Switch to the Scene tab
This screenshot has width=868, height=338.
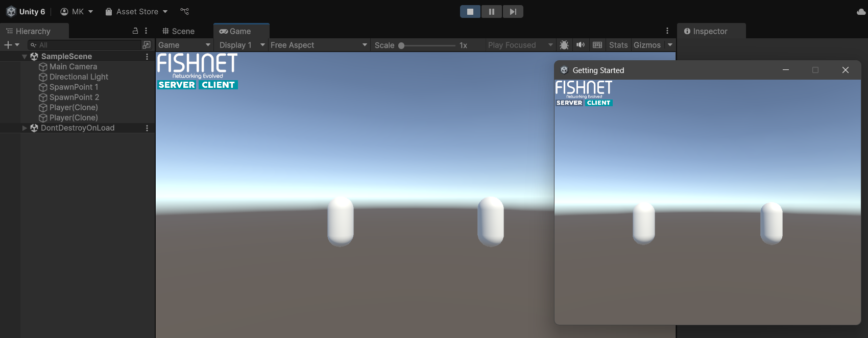(x=178, y=31)
